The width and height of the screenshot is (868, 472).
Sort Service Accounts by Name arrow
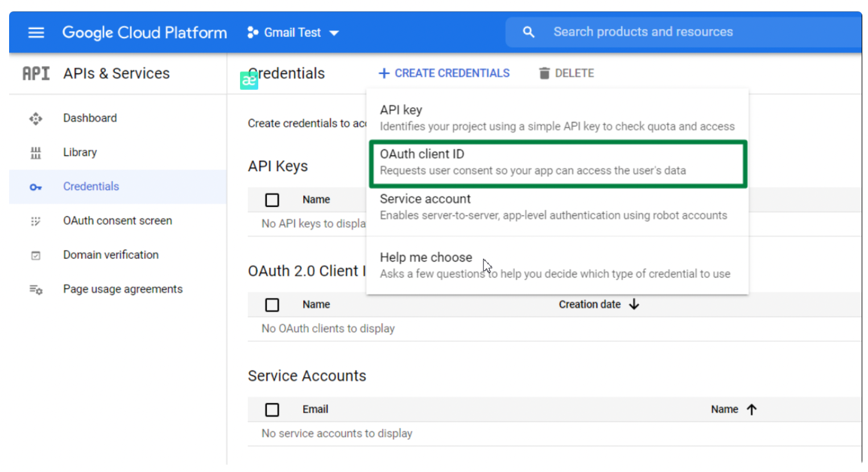[752, 409]
